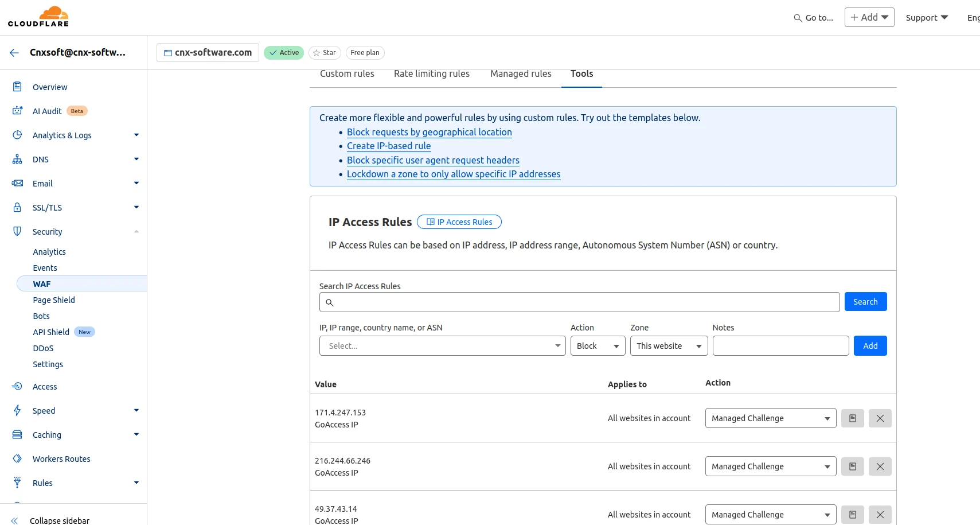Open the This website zone dropdown
The height and width of the screenshot is (525, 980).
tap(669, 345)
